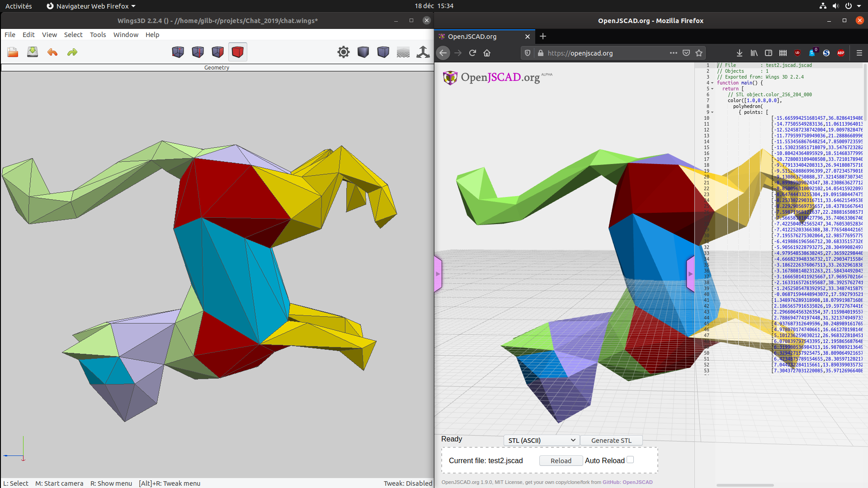Open the Tools menu in Wings3D
This screenshot has height=488, width=868.
[x=98, y=35]
